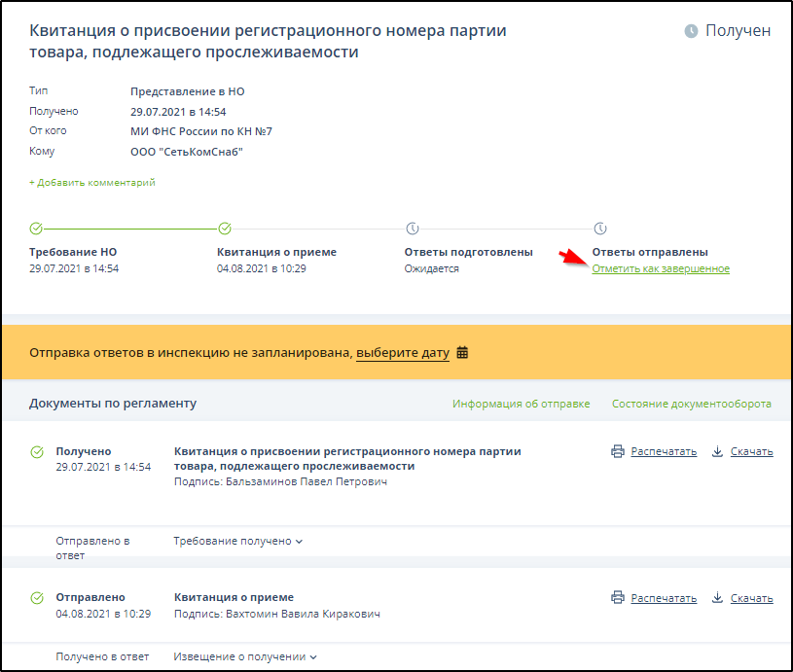The height and width of the screenshot is (672, 793).
Task: Click printer icon for Квитанция о приеме row
Action: click(617, 598)
